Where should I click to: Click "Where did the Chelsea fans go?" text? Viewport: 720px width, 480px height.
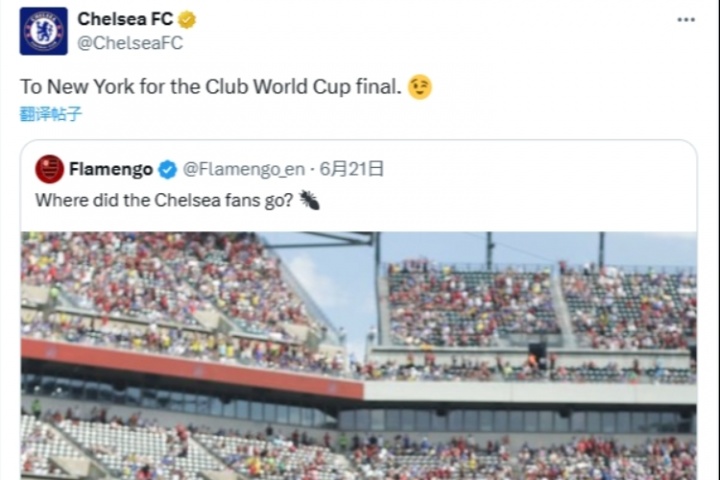pos(164,200)
